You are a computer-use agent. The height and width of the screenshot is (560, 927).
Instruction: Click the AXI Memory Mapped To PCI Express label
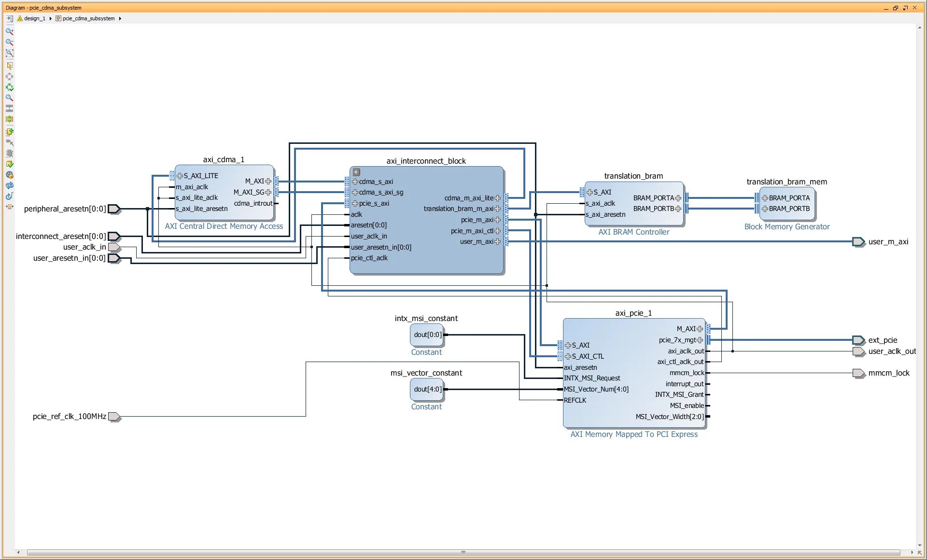pyautogui.click(x=634, y=434)
